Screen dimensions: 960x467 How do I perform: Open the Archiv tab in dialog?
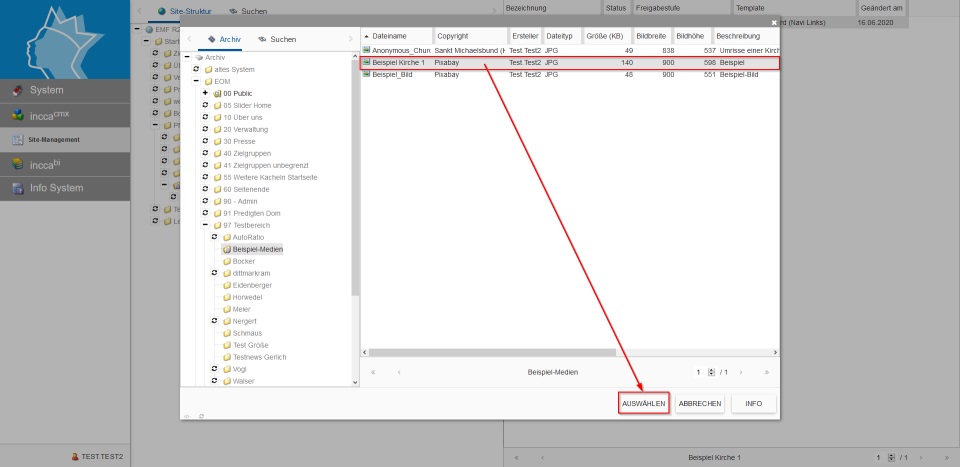pyautogui.click(x=224, y=39)
